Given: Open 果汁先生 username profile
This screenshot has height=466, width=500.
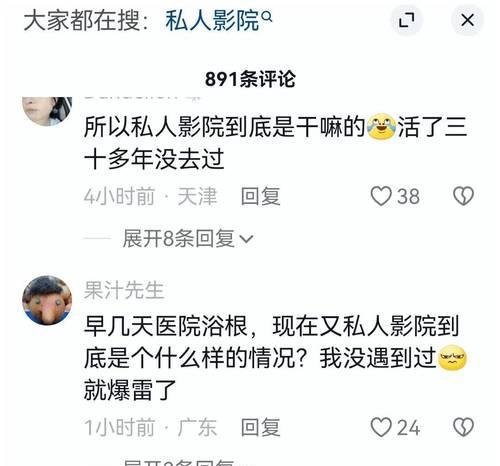Looking at the screenshot, I should tap(124, 290).
